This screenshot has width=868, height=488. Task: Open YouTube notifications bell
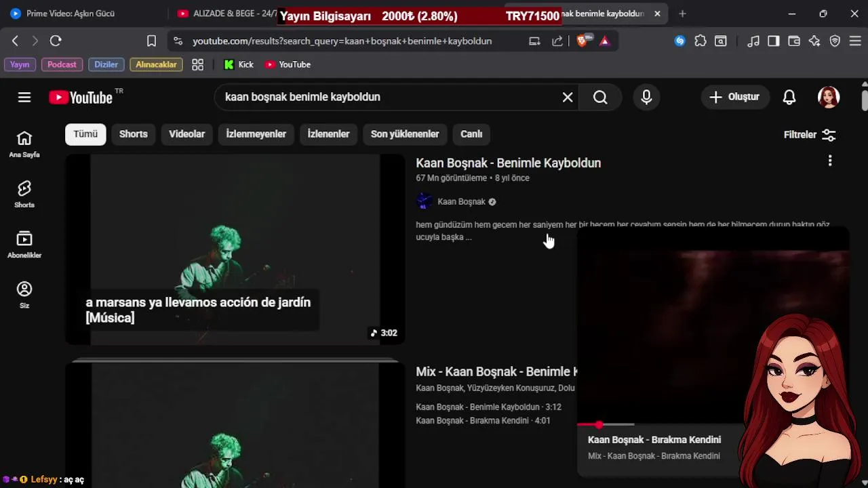coord(789,97)
